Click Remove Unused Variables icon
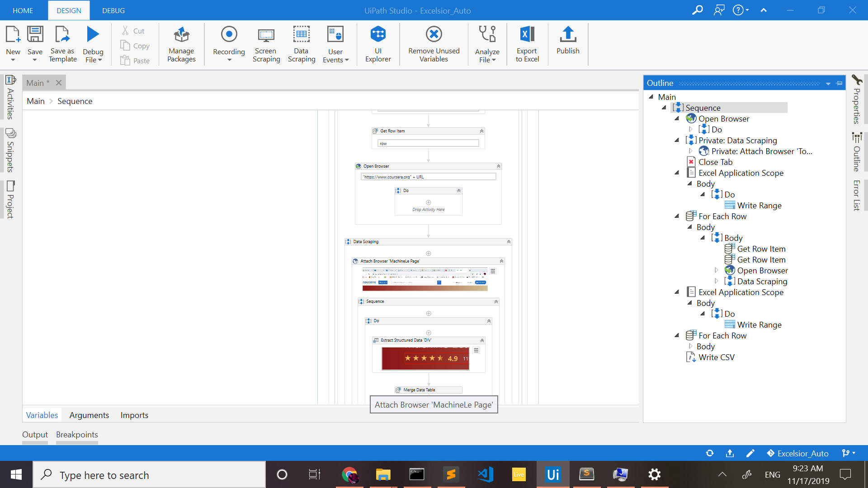Image resolution: width=868 pixels, height=488 pixels. pos(434,35)
